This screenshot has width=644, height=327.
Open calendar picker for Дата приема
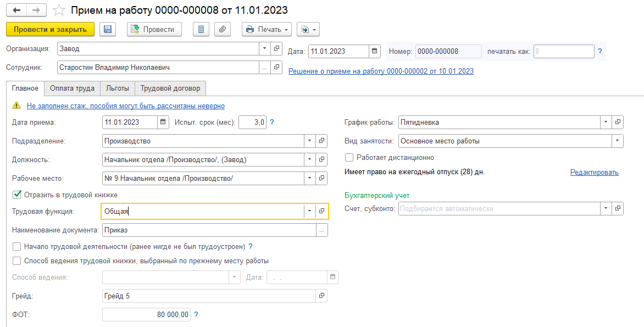coord(163,122)
